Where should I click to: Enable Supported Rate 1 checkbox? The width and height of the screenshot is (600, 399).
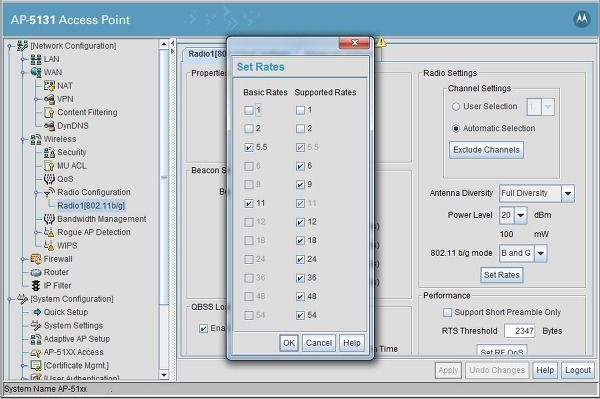tap(300, 111)
